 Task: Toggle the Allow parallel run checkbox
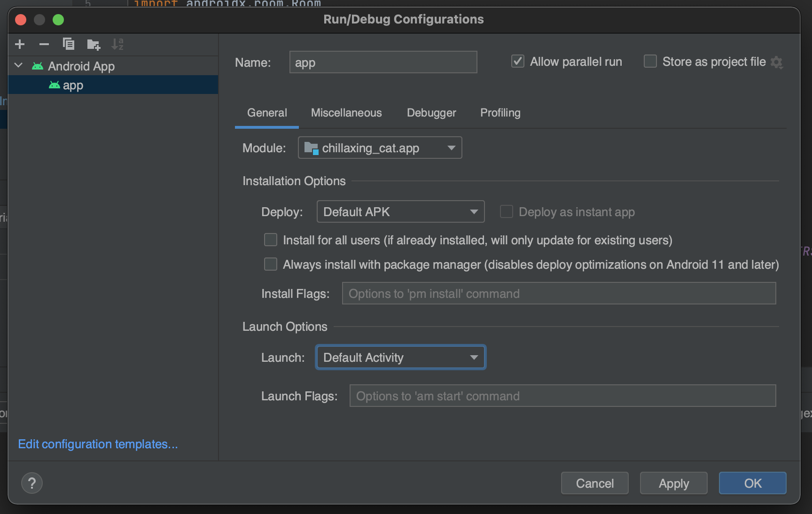518,61
